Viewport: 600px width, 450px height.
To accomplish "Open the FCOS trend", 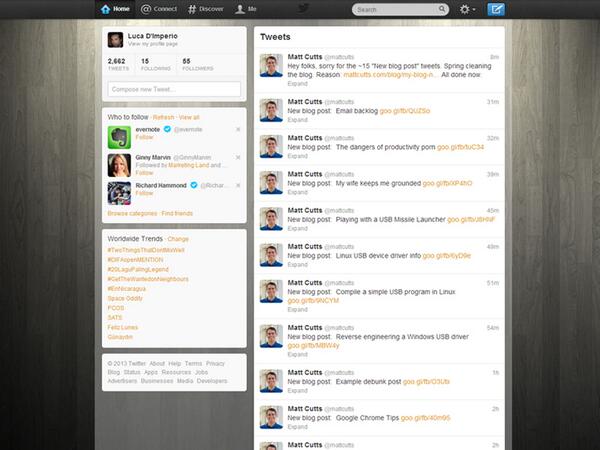I will [x=116, y=308].
